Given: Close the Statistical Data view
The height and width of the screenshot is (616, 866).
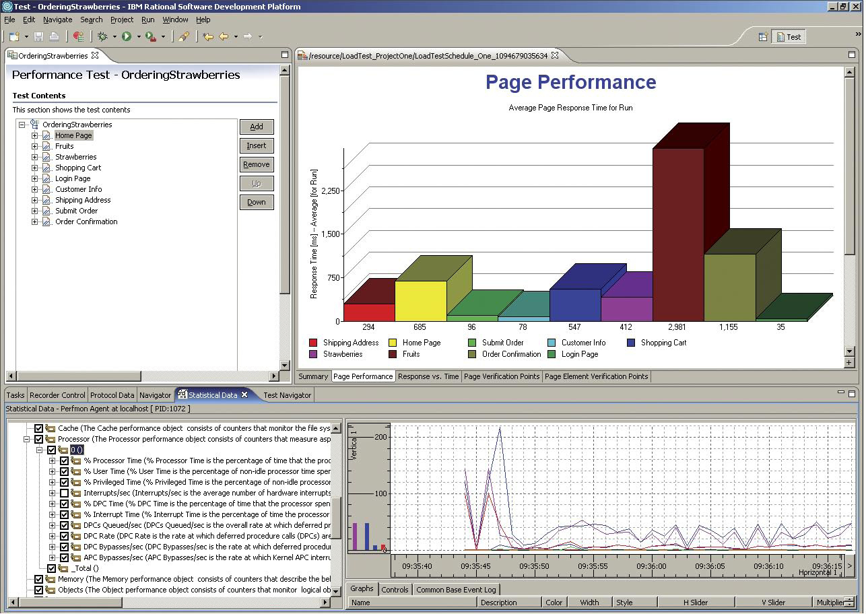Looking at the screenshot, I should 244,395.
